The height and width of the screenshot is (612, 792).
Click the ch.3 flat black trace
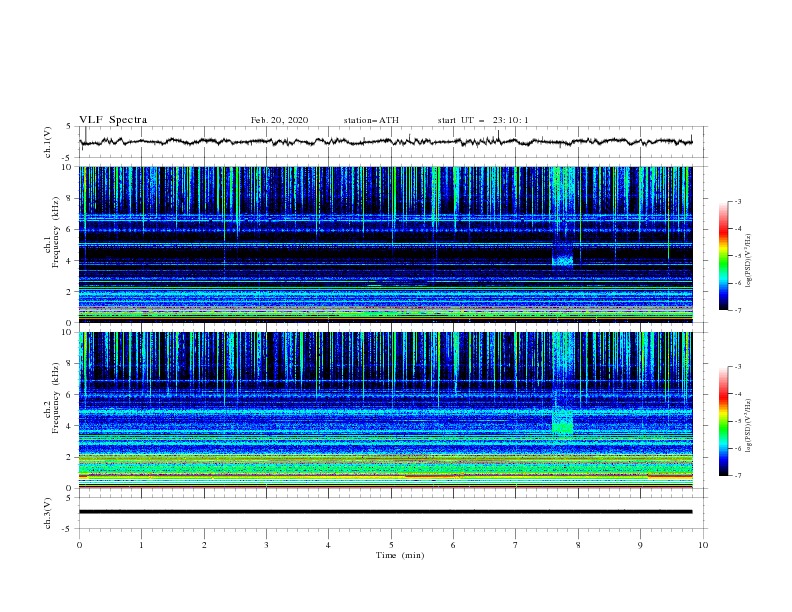click(386, 512)
